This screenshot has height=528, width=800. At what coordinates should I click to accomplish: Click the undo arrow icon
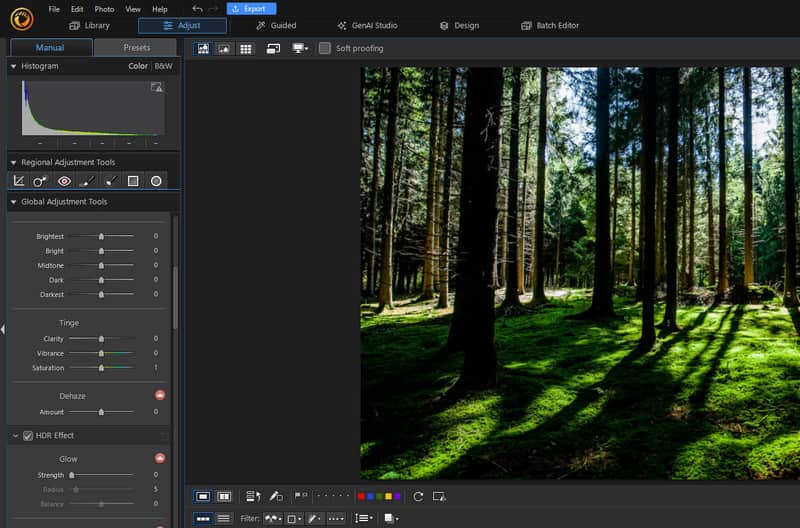coord(197,9)
